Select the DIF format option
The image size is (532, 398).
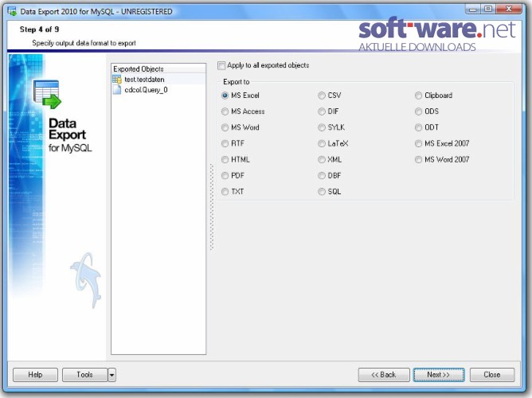[x=321, y=111]
